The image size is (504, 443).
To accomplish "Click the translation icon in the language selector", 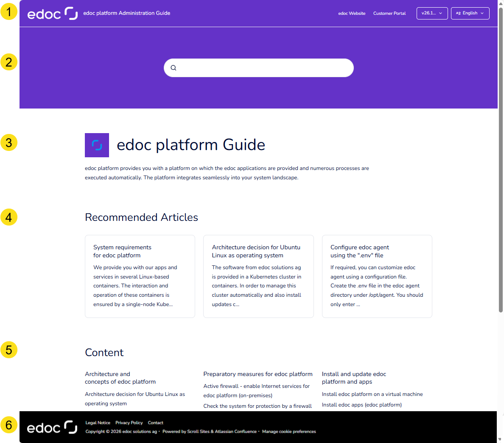I will 458,13.
